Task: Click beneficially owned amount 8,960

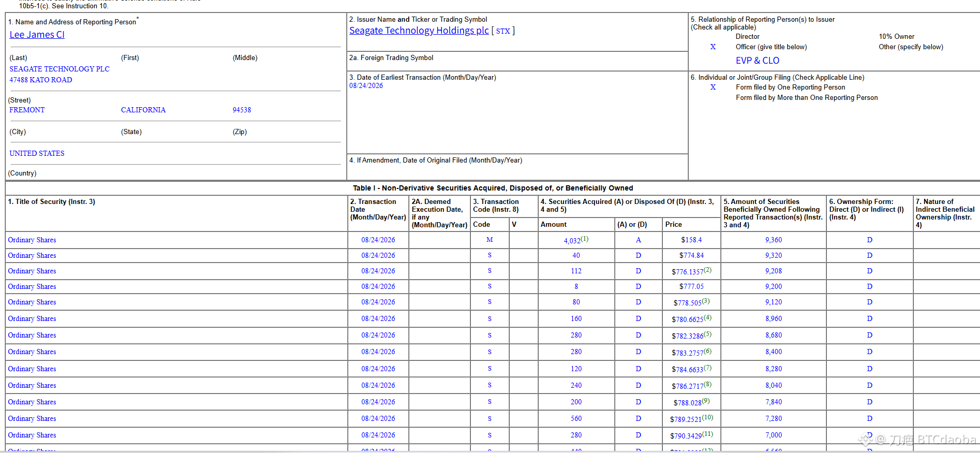Action: [x=774, y=318]
